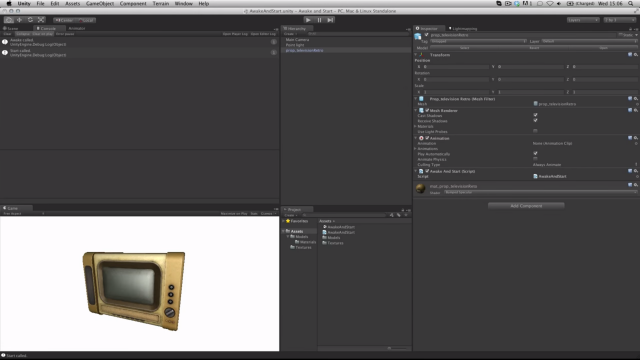
Task: Click the material preview sphere icon
Action: point(420,188)
